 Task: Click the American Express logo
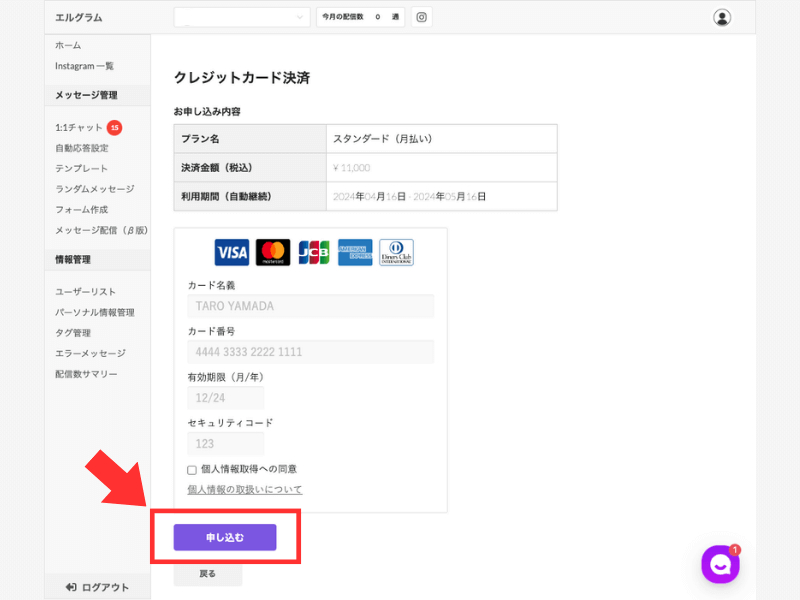click(355, 252)
